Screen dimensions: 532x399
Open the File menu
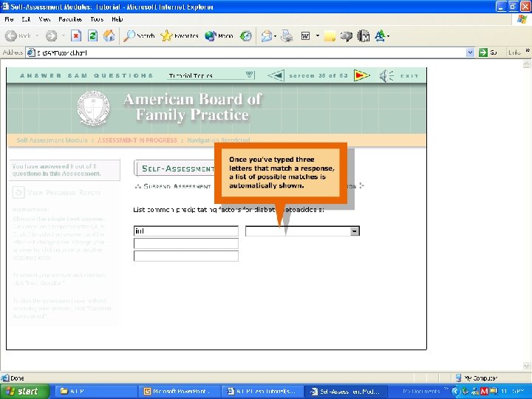(9, 19)
